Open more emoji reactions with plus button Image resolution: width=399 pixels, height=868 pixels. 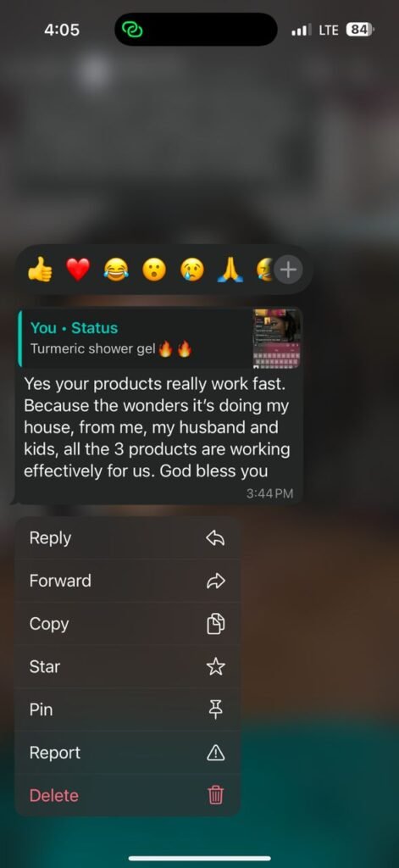288,270
